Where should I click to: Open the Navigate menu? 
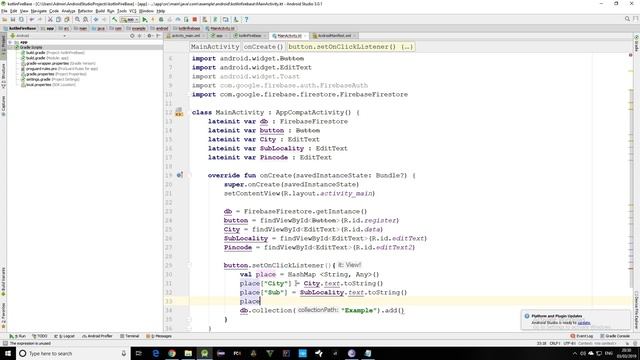click(x=39, y=11)
